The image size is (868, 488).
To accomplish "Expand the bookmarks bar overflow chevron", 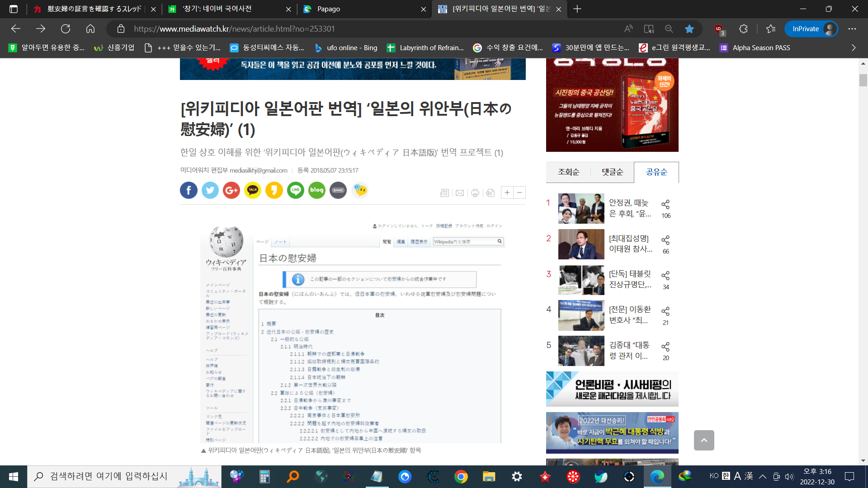I will [854, 47].
